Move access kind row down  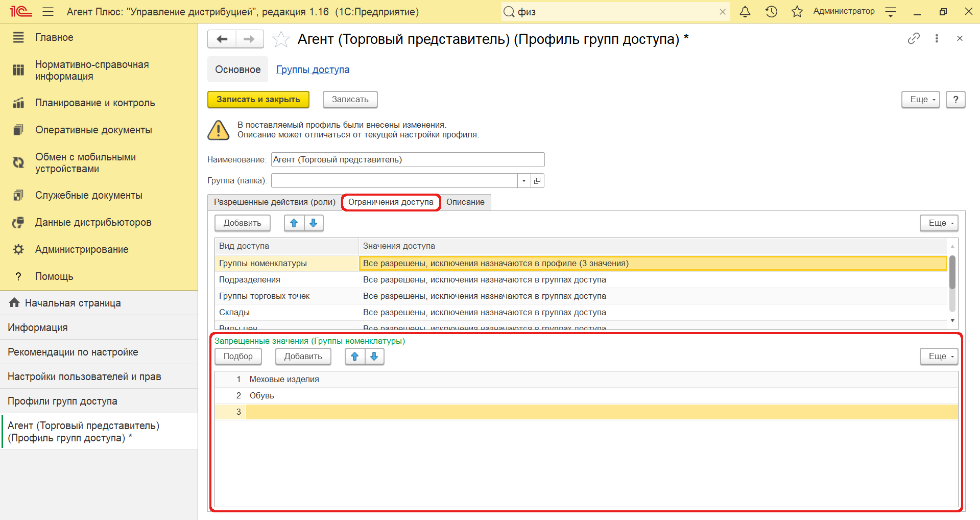[x=314, y=223]
